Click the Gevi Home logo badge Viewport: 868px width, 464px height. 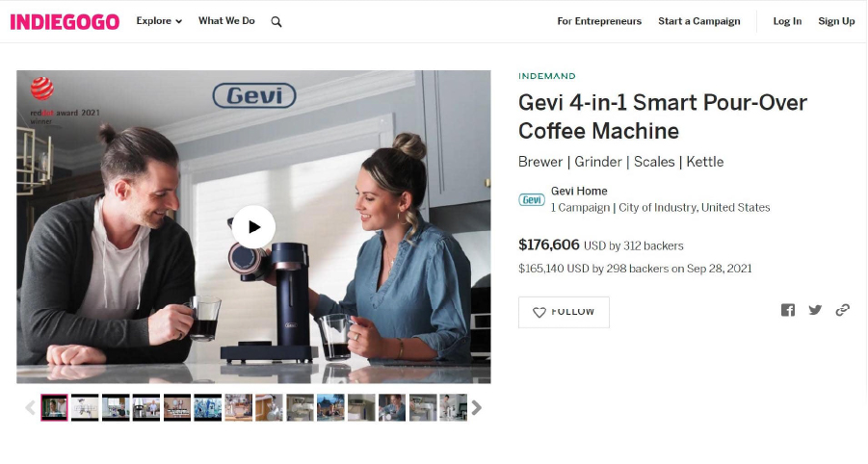click(532, 199)
